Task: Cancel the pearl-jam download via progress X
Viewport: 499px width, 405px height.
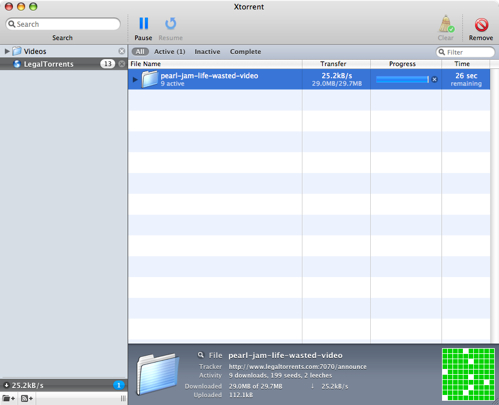Action: tap(434, 79)
